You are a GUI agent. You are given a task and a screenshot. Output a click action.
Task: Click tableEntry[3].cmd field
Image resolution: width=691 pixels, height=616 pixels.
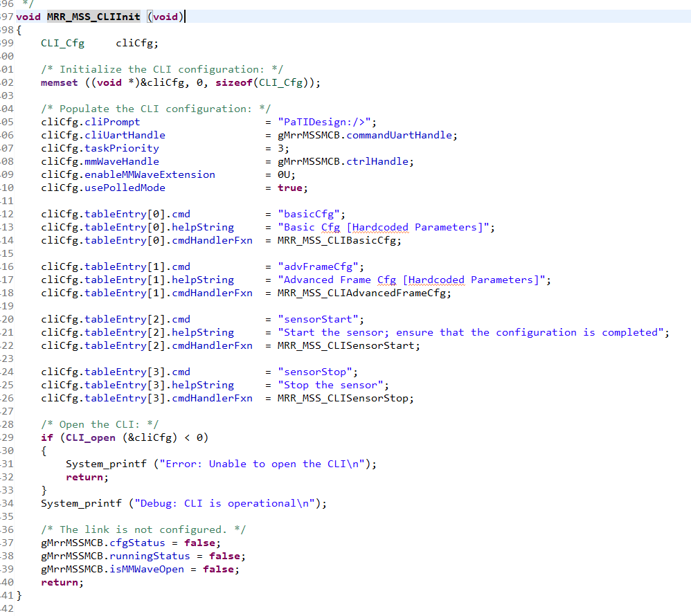[x=138, y=372]
